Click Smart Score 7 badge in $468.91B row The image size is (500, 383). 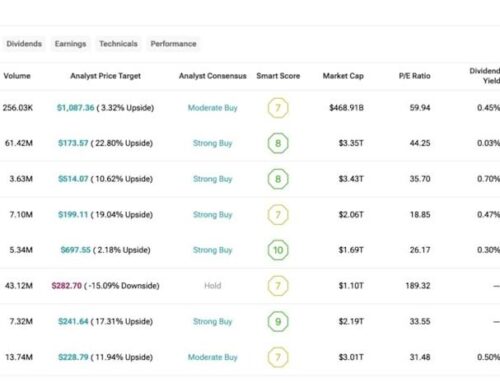[278, 108]
